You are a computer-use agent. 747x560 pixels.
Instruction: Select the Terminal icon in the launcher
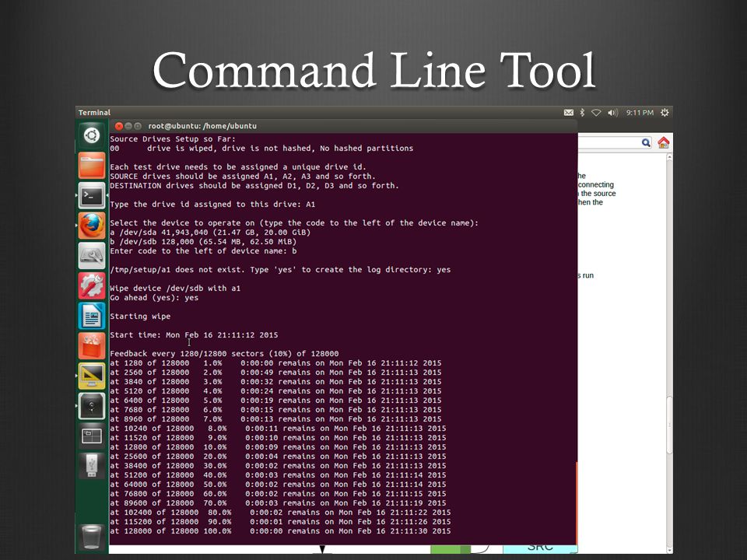tap(92, 195)
